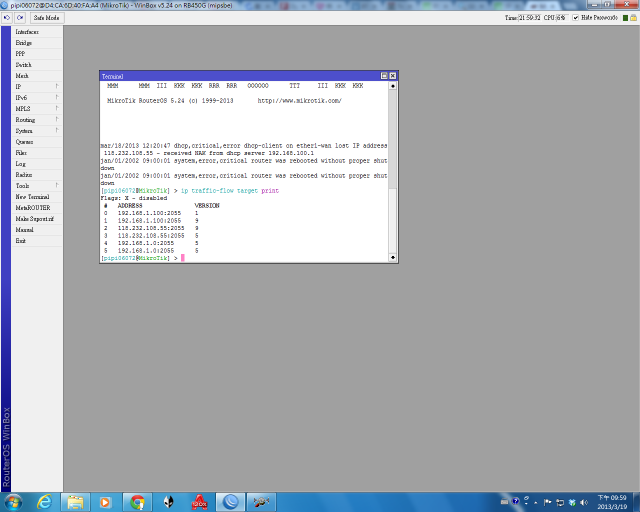Expand the IPv6 submenu arrow

tap(57, 98)
